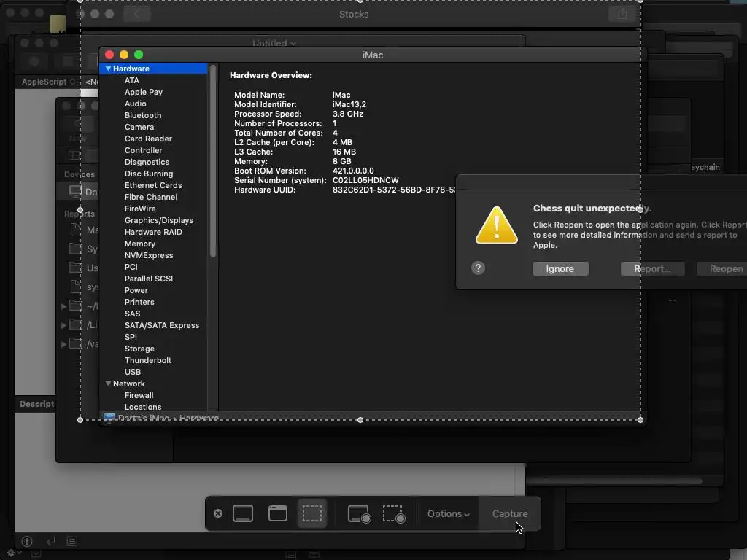
Task: Click Report… in the Chess crash dialog
Action: click(x=652, y=268)
